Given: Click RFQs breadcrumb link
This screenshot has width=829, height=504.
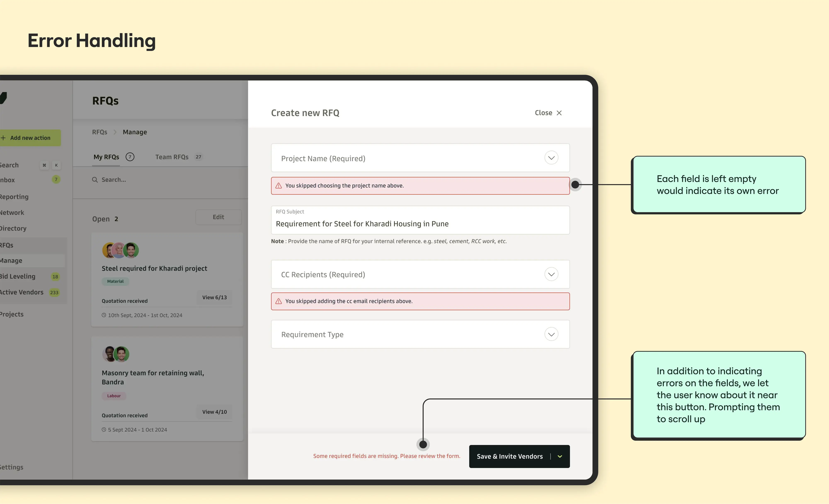Looking at the screenshot, I should pyautogui.click(x=100, y=132).
